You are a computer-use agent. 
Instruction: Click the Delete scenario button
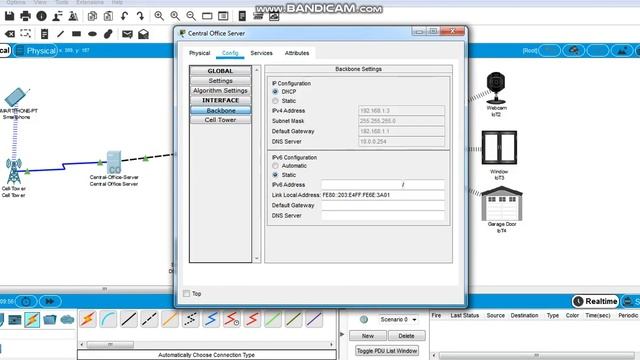tap(406, 336)
